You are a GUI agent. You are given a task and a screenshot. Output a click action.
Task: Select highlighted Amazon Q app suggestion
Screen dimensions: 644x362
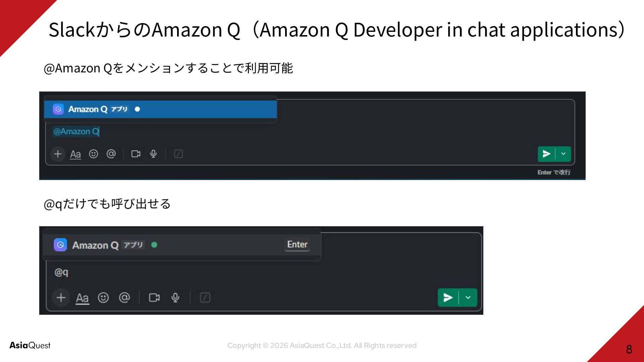pyautogui.click(x=160, y=109)
